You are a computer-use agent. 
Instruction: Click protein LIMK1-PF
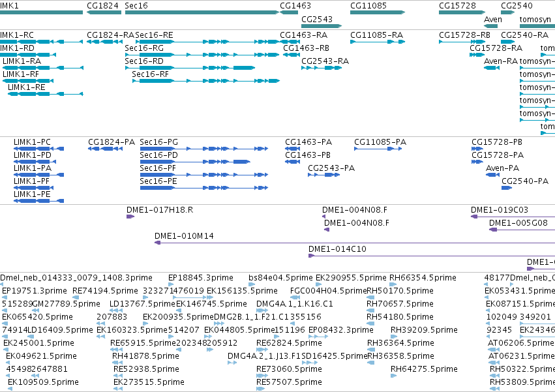tap(32, 181)
